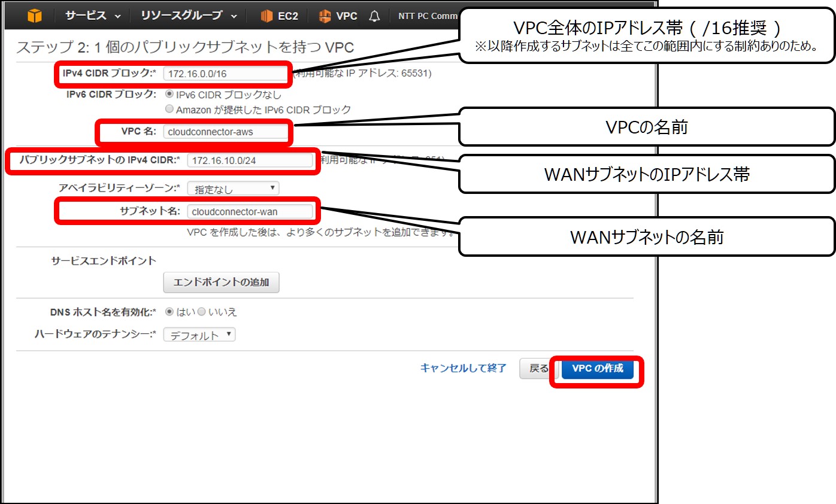Open the リソースグループ menu
The image size is (836, 504).
tap(189, 16)
